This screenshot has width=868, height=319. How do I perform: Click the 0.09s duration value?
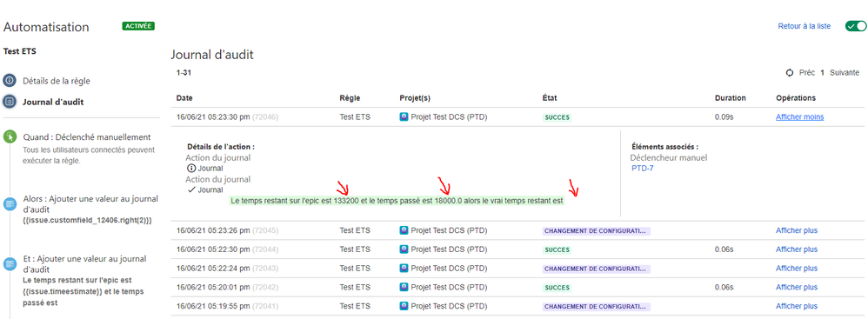click(x=724, y=117)
